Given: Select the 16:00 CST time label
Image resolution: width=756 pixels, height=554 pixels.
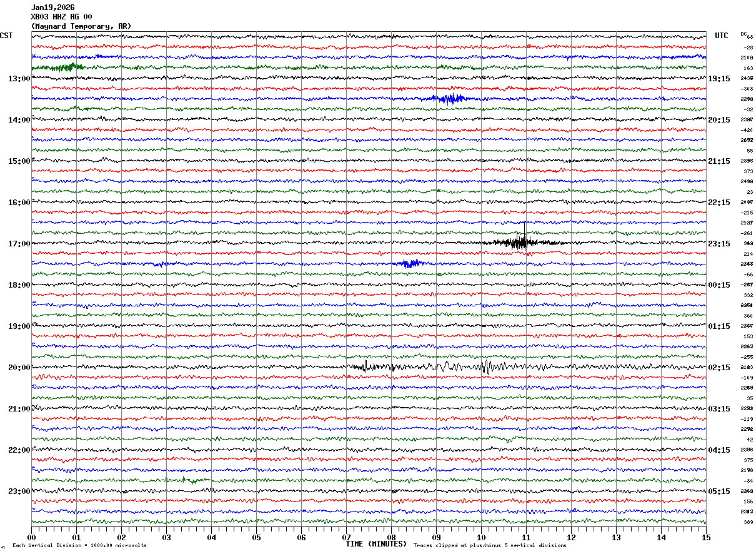Looking at the screenshot, I should point(19,203).
